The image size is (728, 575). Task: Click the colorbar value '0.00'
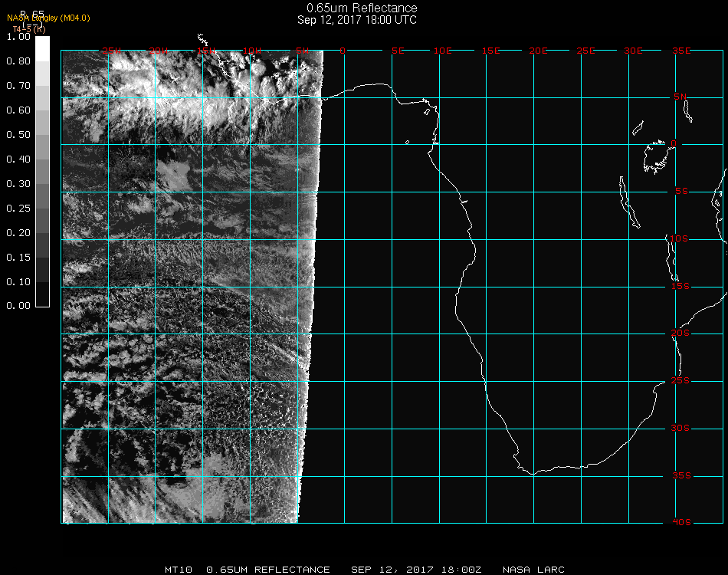coord(18,306)
